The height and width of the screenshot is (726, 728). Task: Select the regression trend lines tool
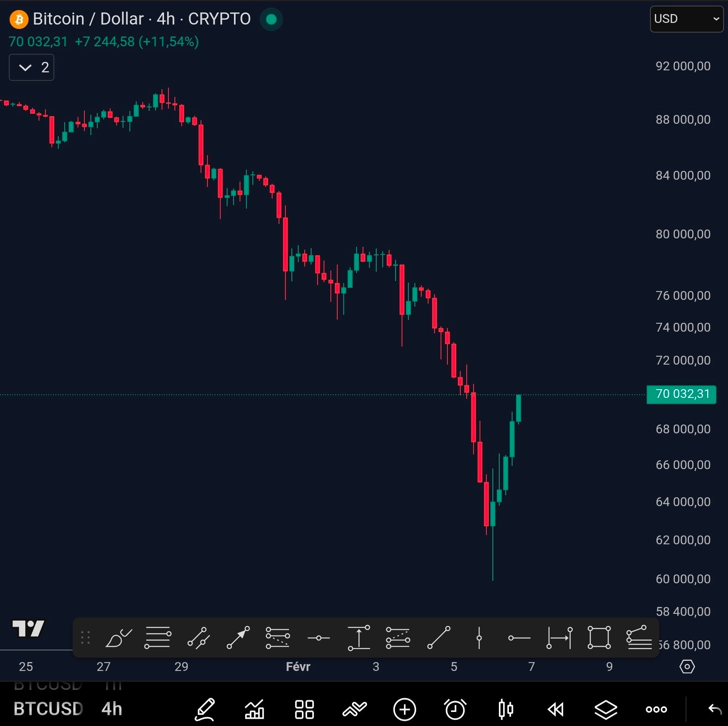pyautogui.click(x=639, y=638)
